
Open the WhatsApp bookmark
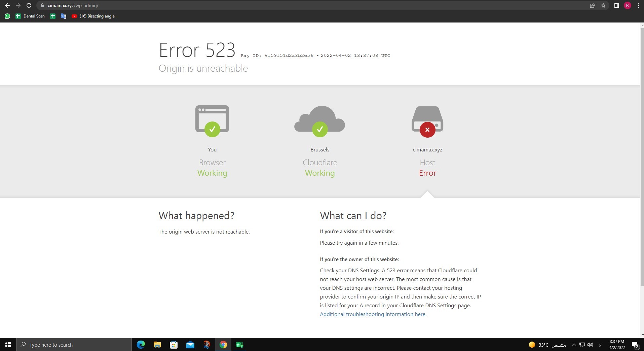point(7,16)
